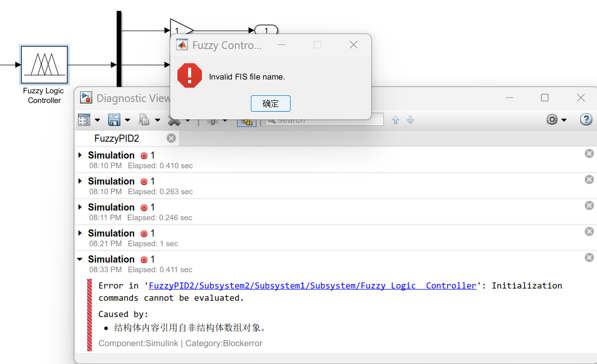Click the 'Invalid FIS file name.' message

point(247,77)
